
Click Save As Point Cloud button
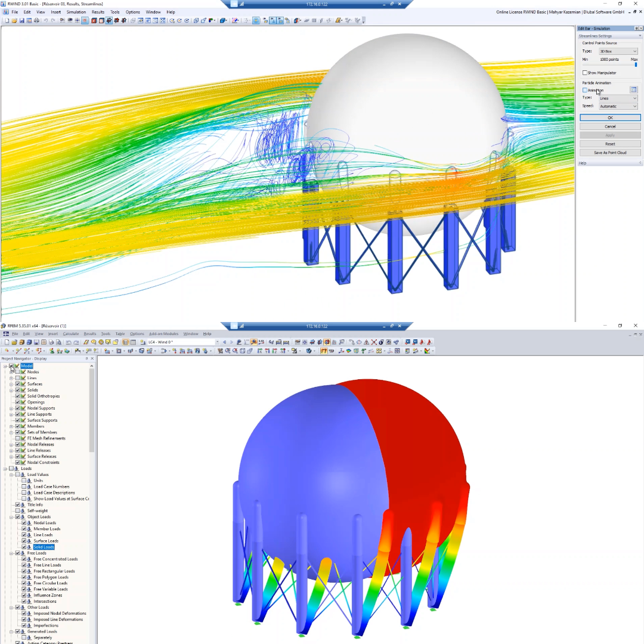(x=610, y=153)
